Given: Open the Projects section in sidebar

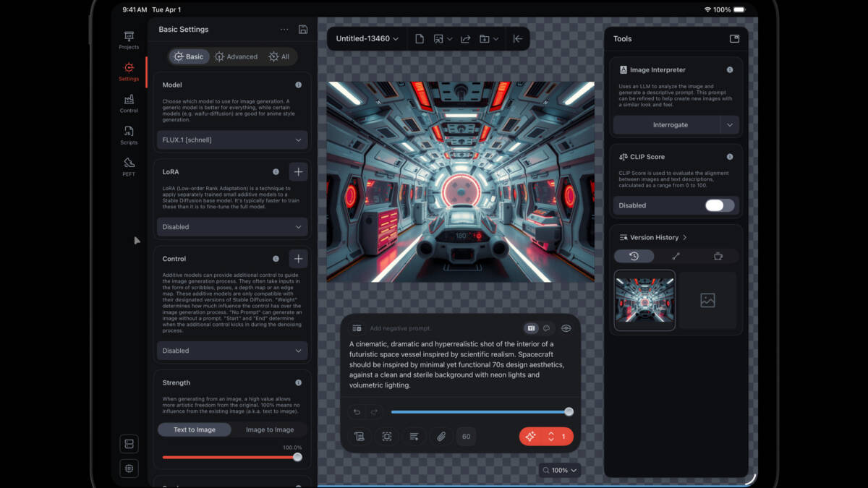Looking at the screenshot, I should (x=129, y=40).
